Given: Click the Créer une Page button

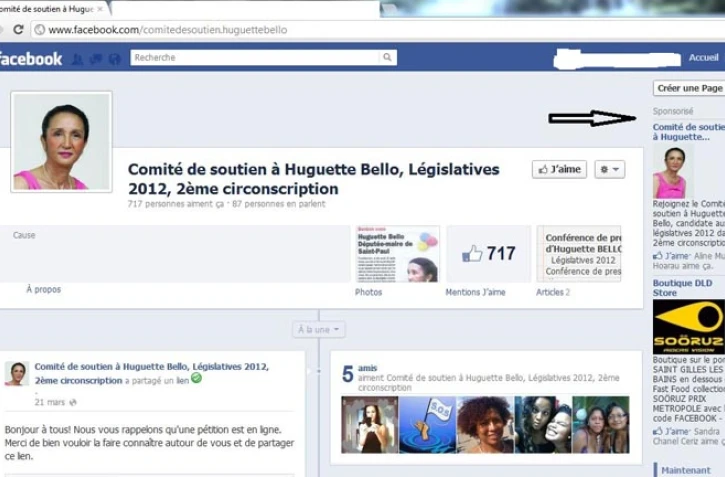Looking at the screenshot, I should (x=689, y=88).
